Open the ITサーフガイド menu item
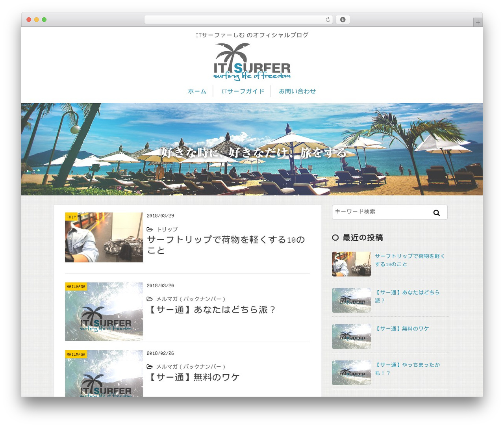Screen dimensions: 504x427 243,91
